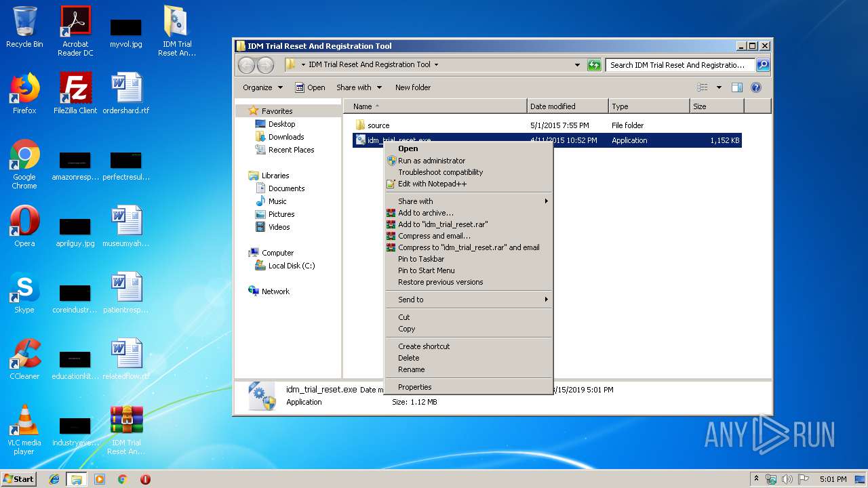The width and height of the screenshot is (868, 488).
Task: Select museumyah document on desktop
Action: coord(126,226)
